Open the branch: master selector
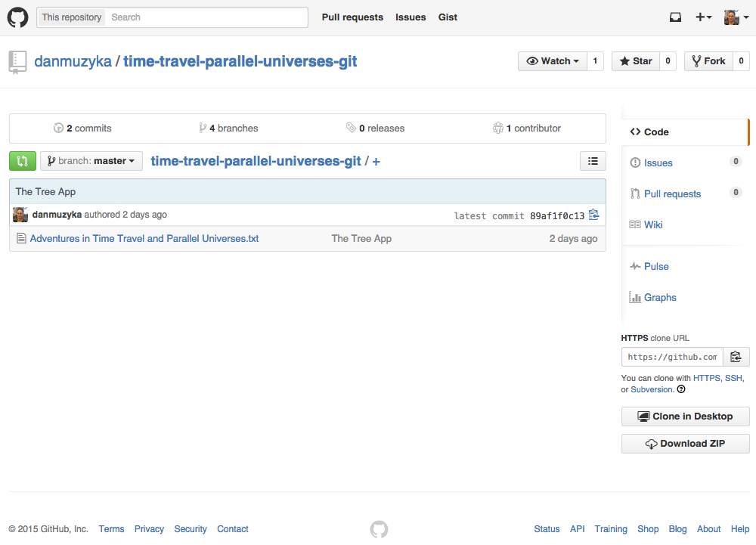The height and width of the screenshot is (545, 756). 91,161
